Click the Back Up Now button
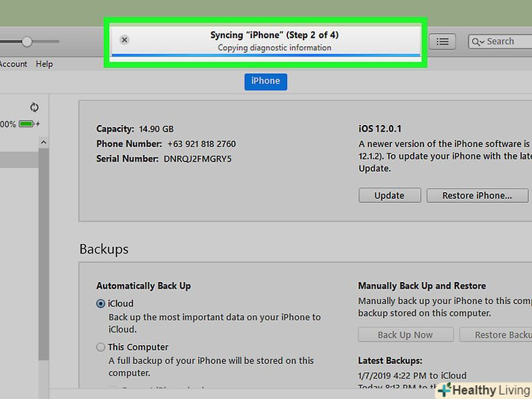This screenshot has height=399, width=532. pos(406,335)
